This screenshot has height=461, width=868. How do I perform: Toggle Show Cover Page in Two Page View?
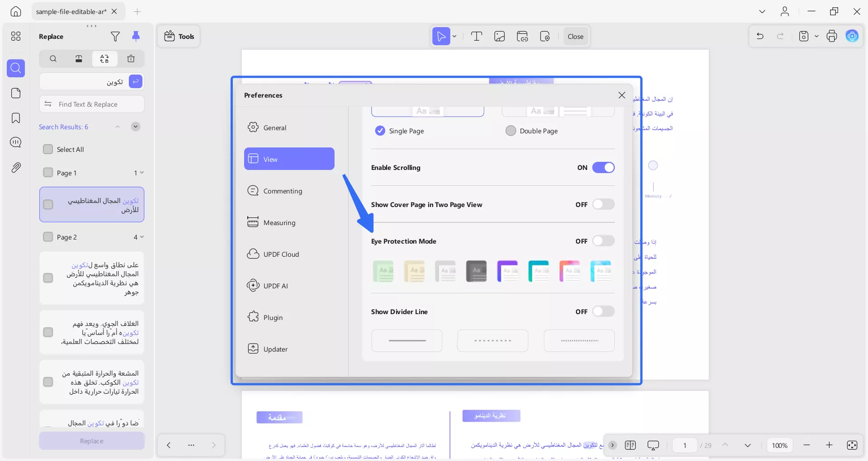(604, 204)
